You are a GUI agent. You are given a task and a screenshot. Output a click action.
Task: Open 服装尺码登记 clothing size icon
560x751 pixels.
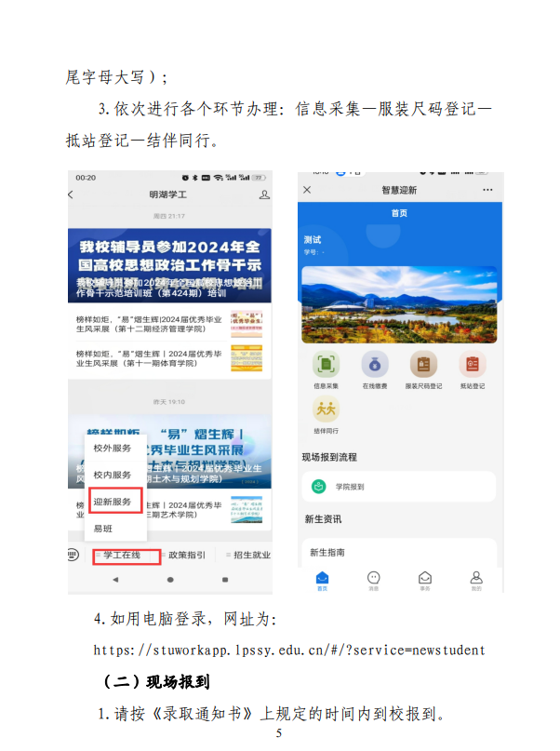[423, 364]
